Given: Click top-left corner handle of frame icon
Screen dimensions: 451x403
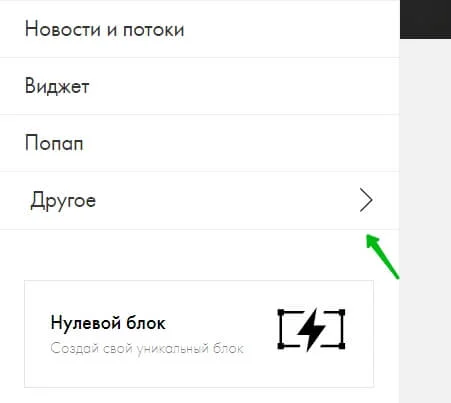Looking at the screenshot, I should click(x=281, y=312).
